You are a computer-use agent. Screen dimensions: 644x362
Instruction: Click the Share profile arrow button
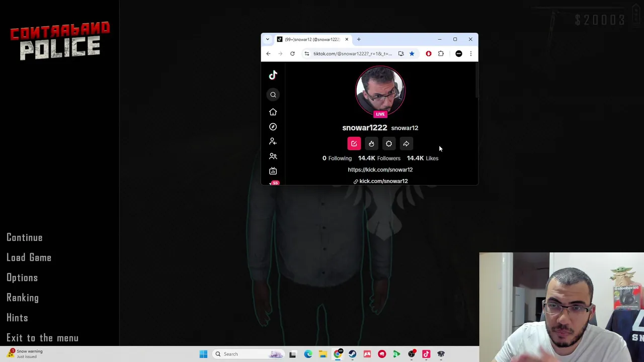(x=406, y=144)
